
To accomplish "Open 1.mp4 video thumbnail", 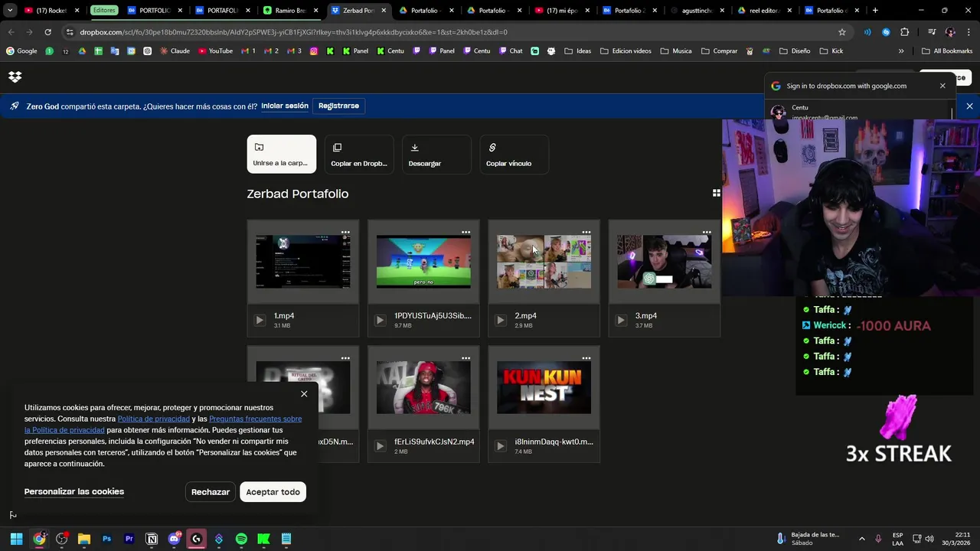I will tap(303, 262).
